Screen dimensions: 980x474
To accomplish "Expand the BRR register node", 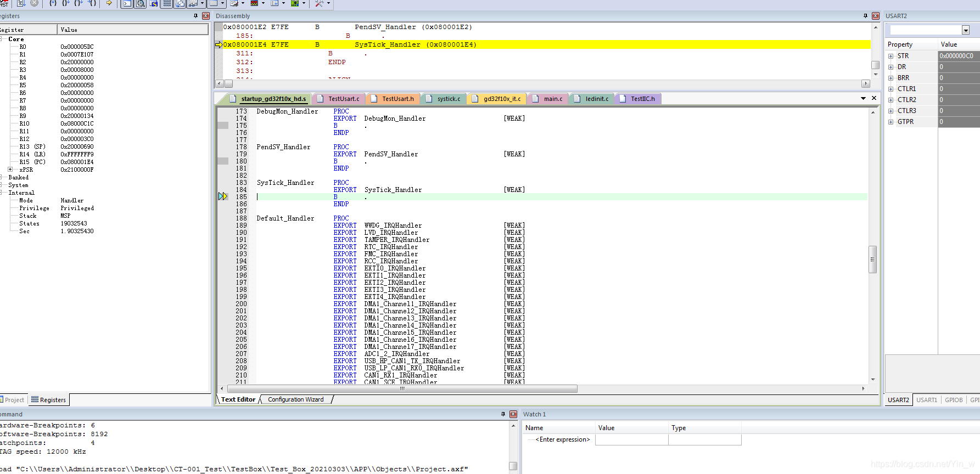I will pyautogui.click(x=891, y=78).
